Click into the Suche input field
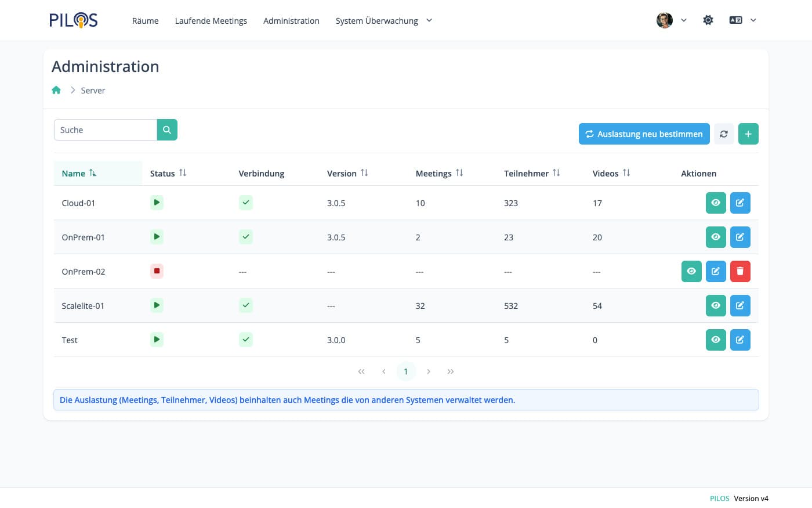This screenshot has height=508, width=812. point(106,130)
